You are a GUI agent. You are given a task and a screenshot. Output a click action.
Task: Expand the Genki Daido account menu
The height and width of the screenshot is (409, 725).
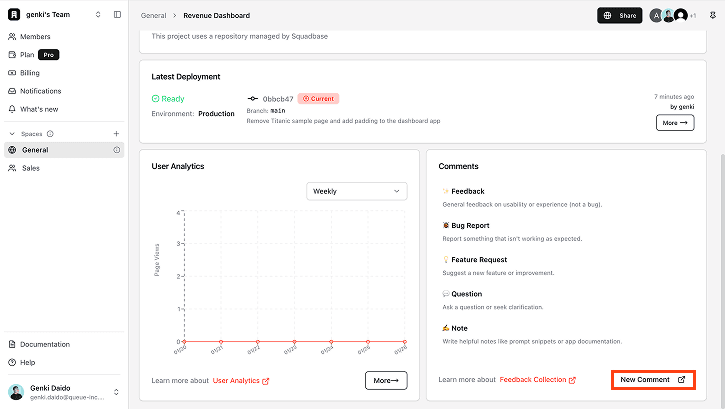coord(116,391)
